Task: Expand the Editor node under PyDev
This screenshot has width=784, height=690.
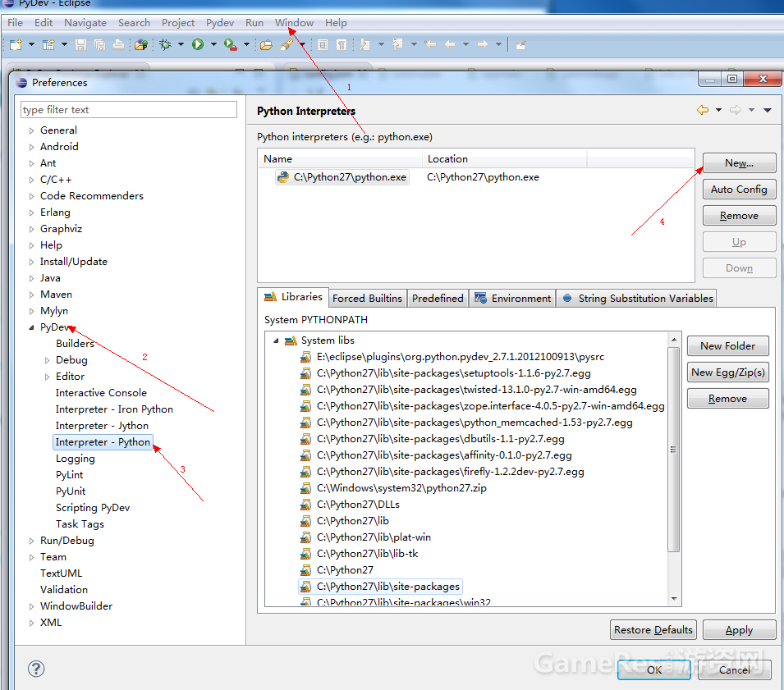Action: coord(47,377)
